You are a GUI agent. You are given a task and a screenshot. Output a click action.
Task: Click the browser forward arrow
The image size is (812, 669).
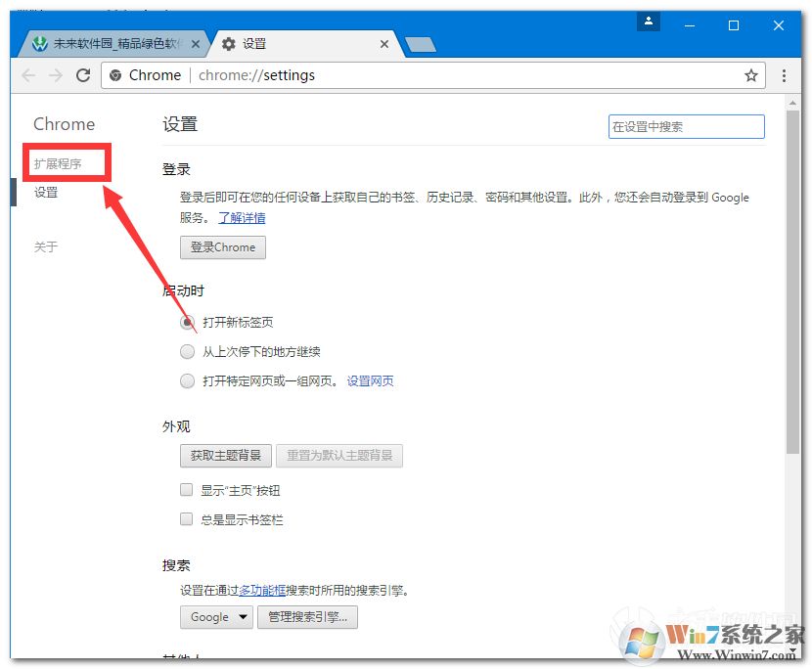56,75
